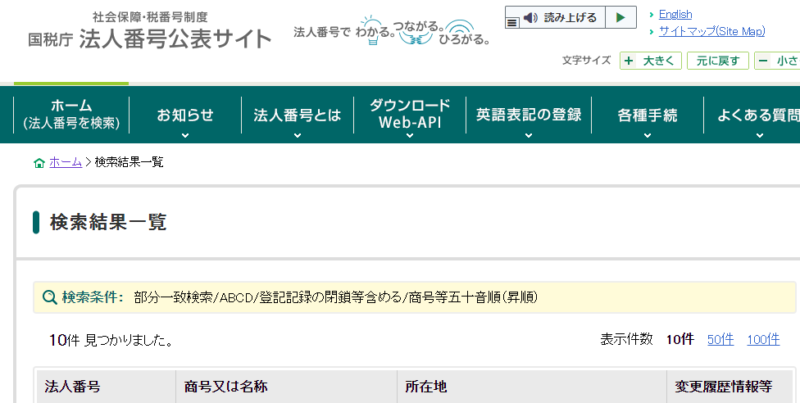The width and height of the screenshot is (800, 403).
Task: Decrease text size with 小さく button
Action: tap(779, 61)
